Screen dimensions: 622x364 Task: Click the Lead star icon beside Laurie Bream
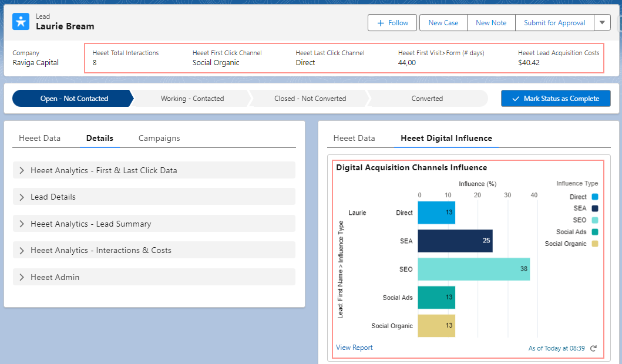tap(21, 22)
